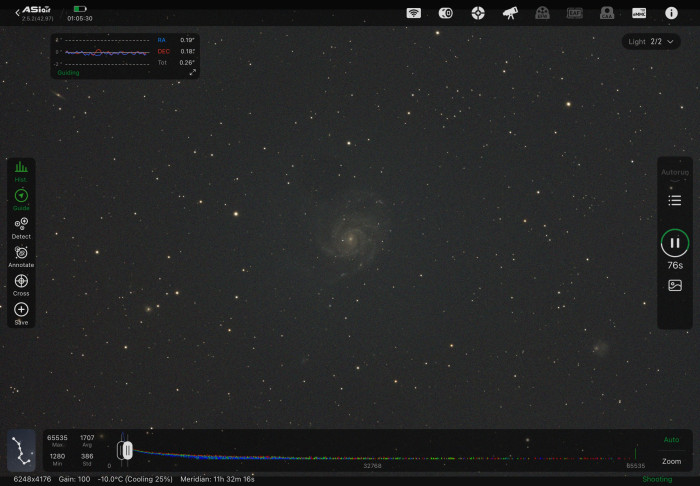This screenshot has width=700, height=486.
Task: Click the 65535 Max histogram value
Action: 57,438
